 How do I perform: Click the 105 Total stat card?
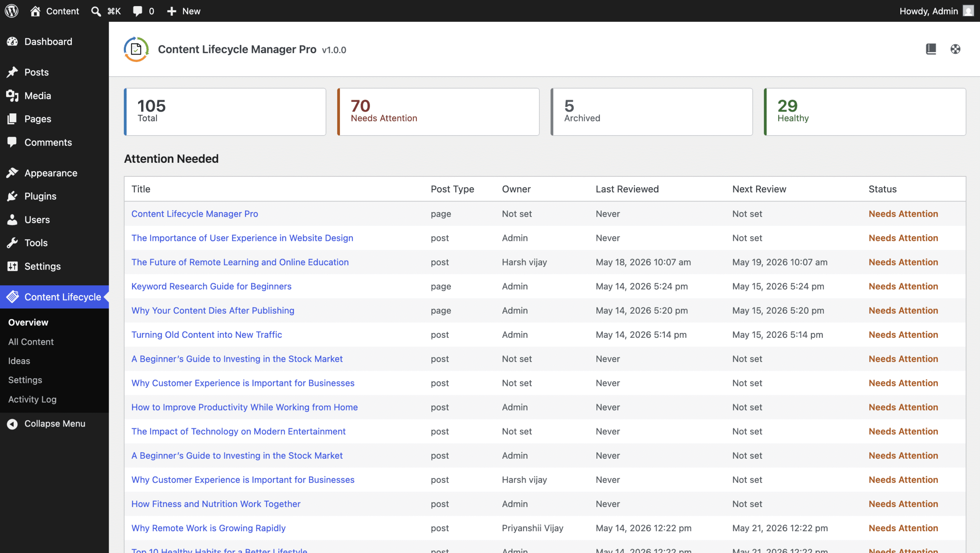click(x=225, y=112)
